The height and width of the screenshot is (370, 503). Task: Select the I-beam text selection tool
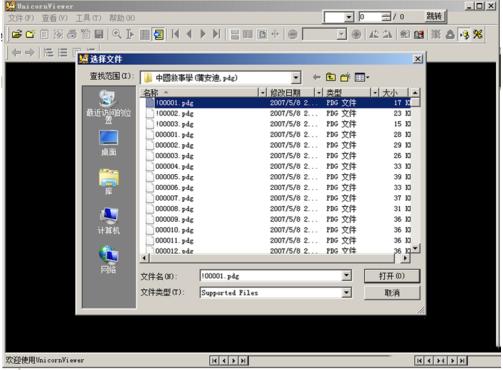point(130,34)
